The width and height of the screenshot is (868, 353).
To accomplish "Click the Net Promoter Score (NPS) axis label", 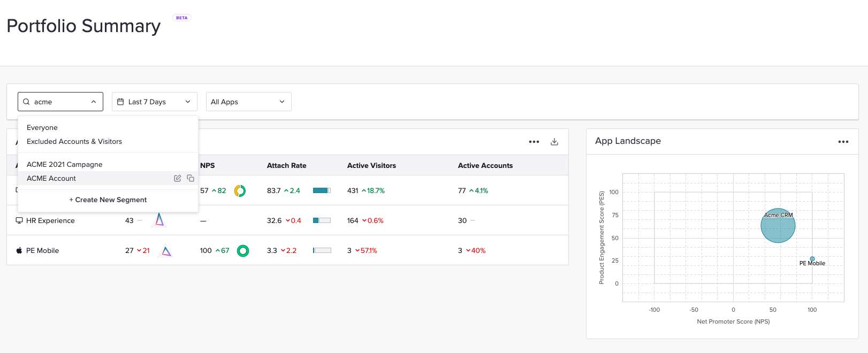I will 733,321.
